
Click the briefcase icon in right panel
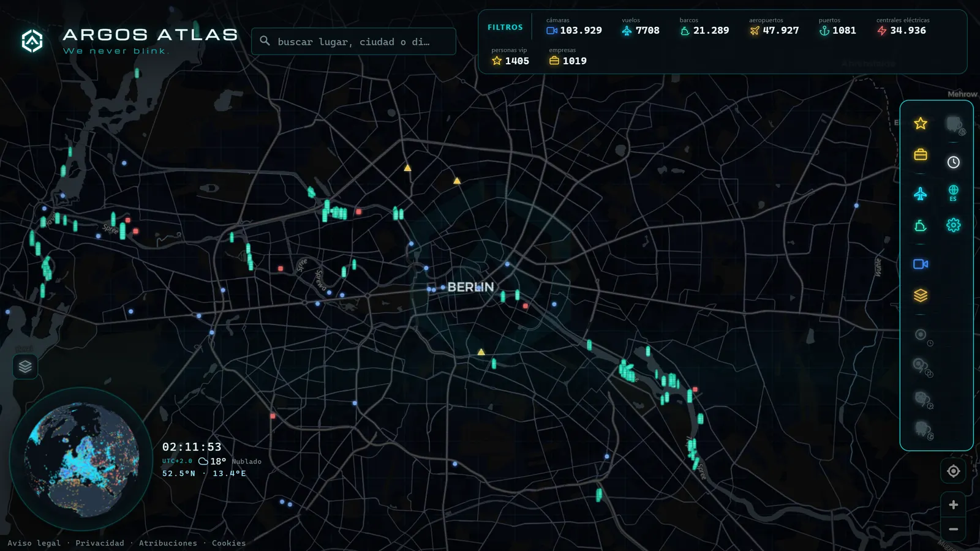(921, 154)
